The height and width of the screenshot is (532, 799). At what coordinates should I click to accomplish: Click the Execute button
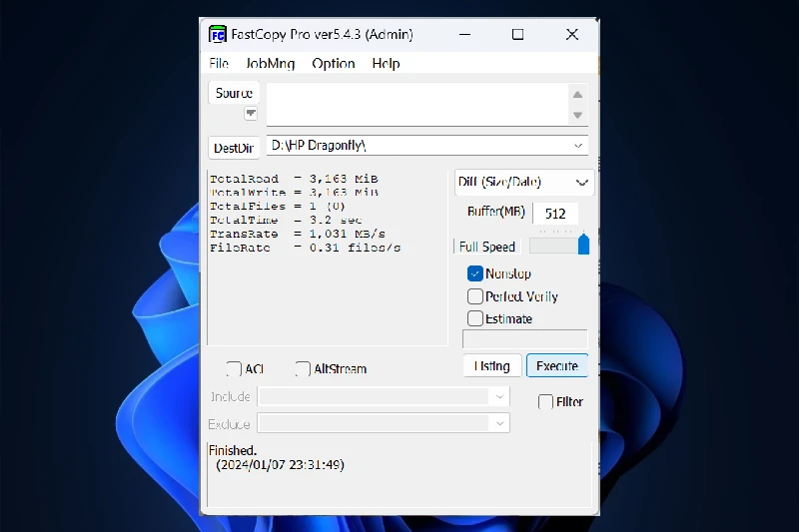pyautogui.click(x=557, y=365)
